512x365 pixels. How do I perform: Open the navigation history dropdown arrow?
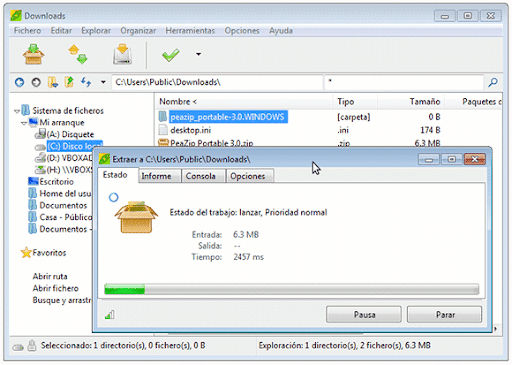pyautogui.click(x=103, y=82)
